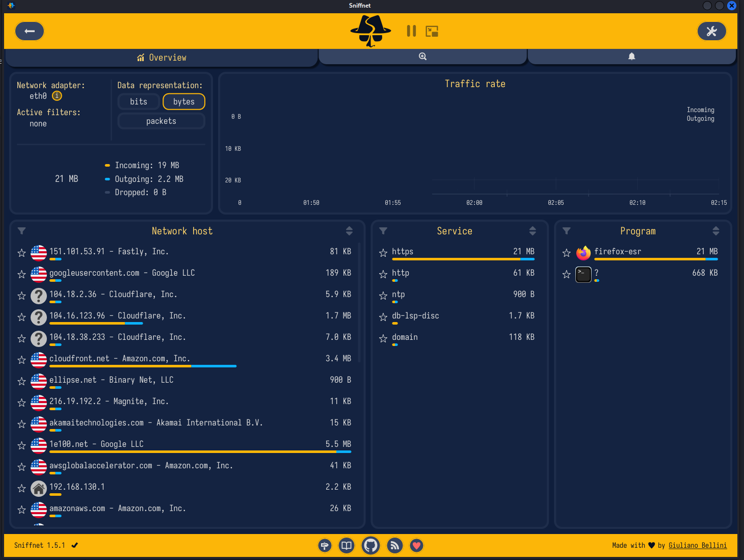The width and height of the screenshot is (744, 560).
Task: Favorite the amazonaws.com host
Action: pos(21,510)
